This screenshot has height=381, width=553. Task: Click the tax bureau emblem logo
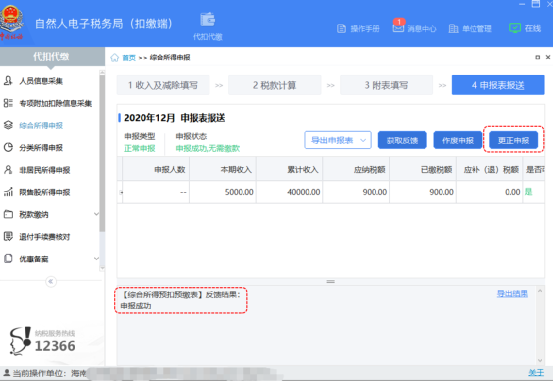[12, 22]
